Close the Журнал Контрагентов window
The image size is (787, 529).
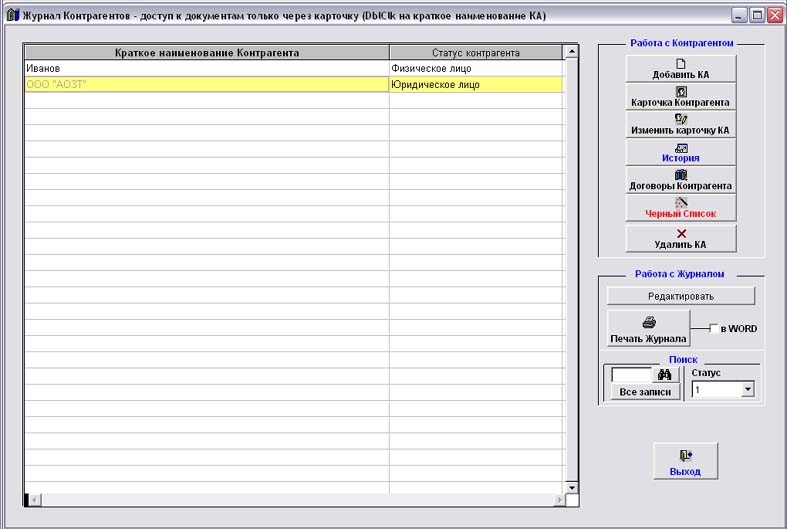point(775,15)
